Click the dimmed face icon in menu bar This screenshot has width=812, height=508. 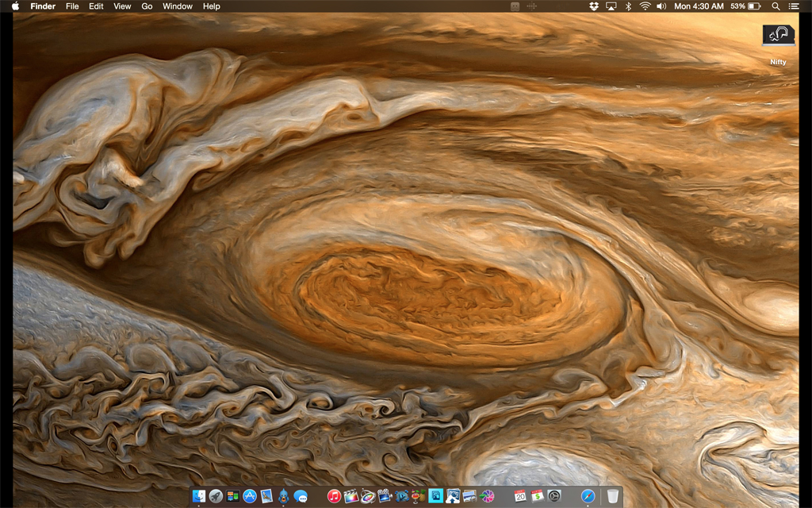(x=515, y=6)
